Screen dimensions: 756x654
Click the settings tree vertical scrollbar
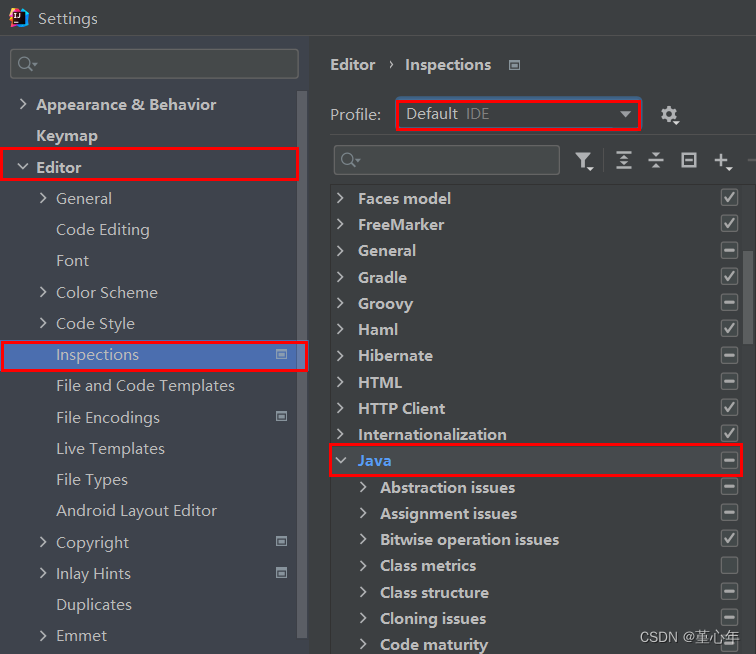tap(302, 364)
